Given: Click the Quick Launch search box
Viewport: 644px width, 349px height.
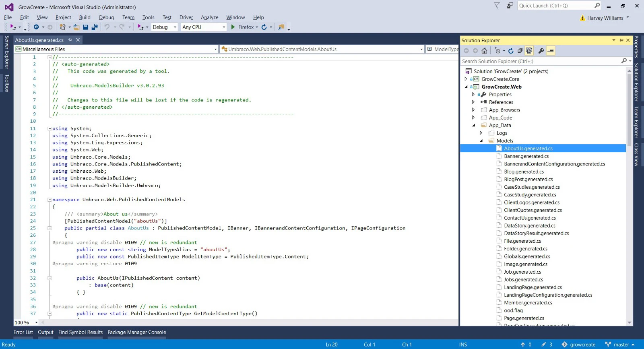Looking at the screenshot, I should point(555,6).
